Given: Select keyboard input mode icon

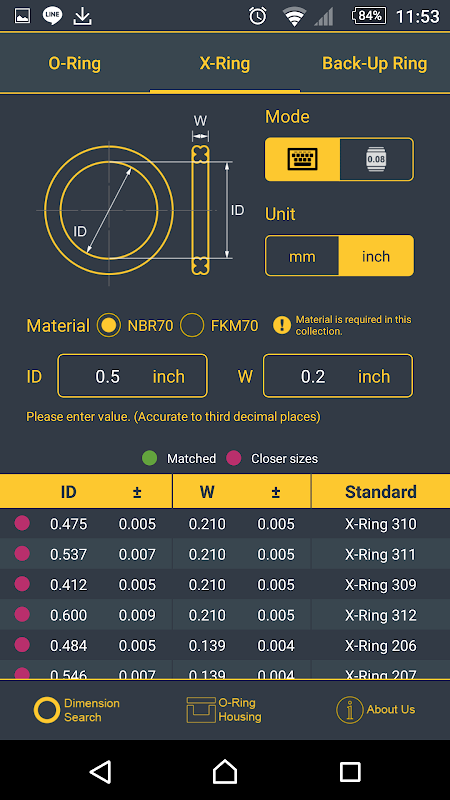Looking at the screenshot, I should 303,159.
